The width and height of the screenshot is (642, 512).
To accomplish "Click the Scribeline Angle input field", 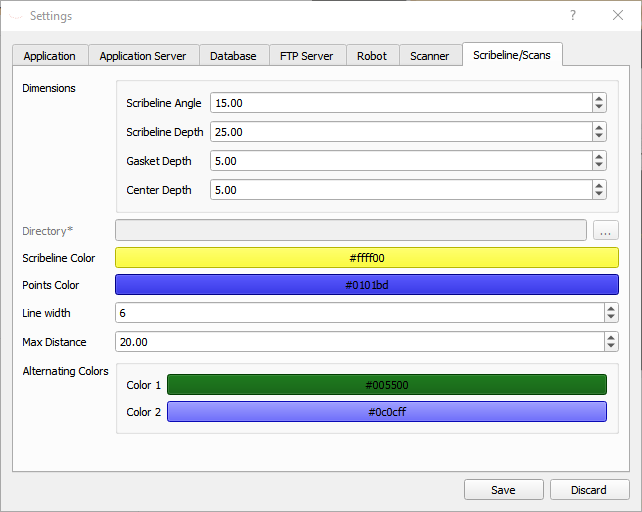I will [x=400, y=103].
